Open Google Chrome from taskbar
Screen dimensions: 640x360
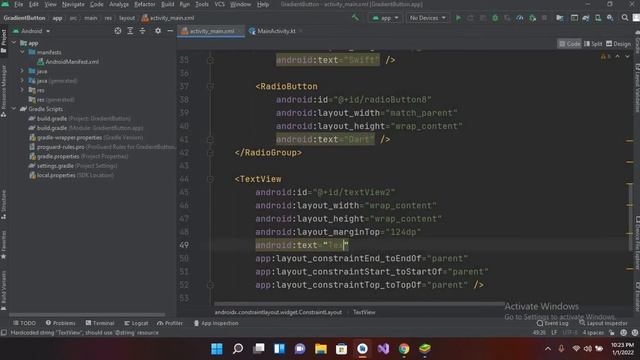pyautogui.click(x=404, y=349)
